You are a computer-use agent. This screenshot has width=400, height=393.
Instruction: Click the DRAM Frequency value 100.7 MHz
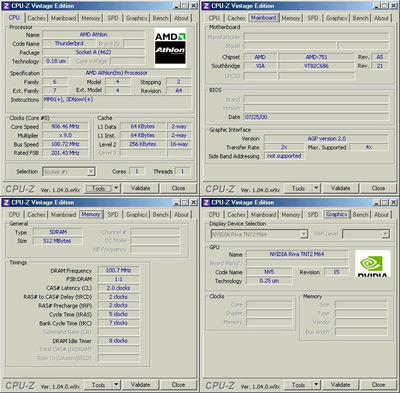click(118, 270)
